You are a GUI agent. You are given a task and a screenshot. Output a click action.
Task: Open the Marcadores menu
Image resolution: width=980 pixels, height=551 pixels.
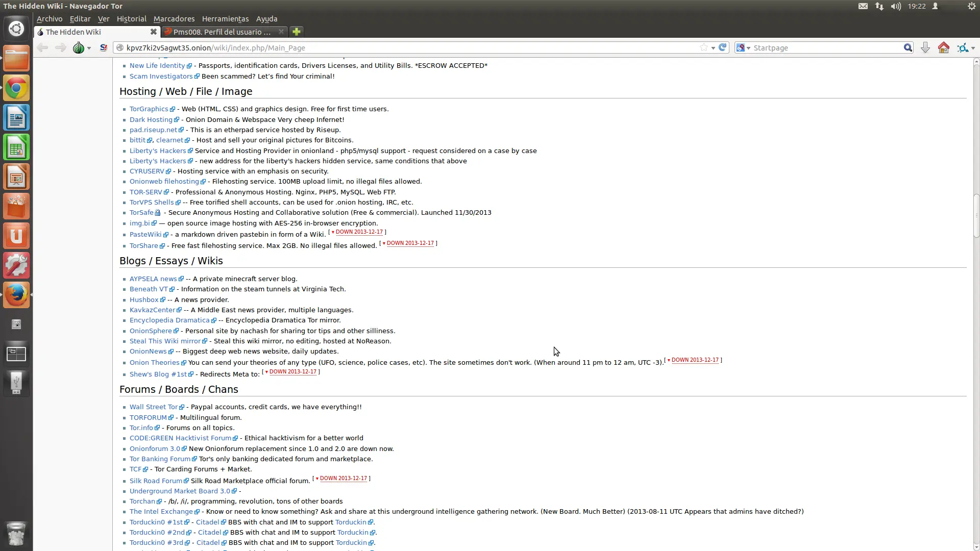[x=174, y=19]
